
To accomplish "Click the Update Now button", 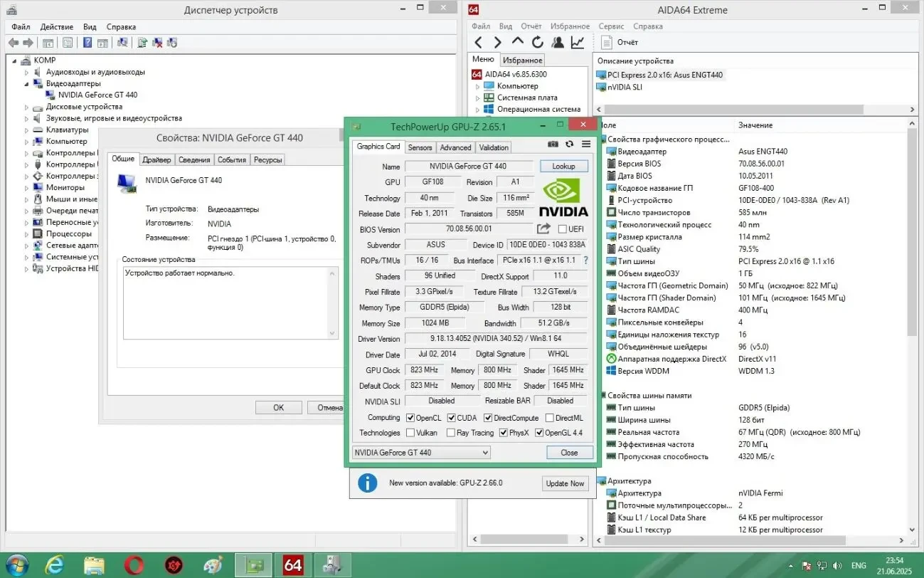I will pyautogui.click(x=565, y=483).
